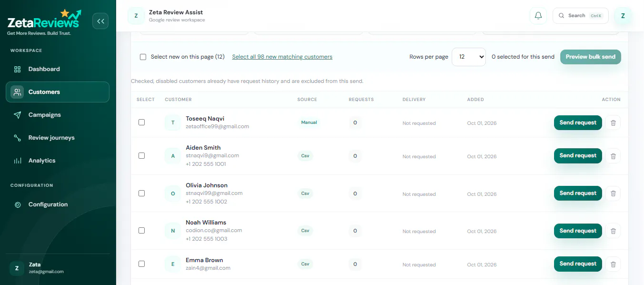Go to Dashboard in the sidebar
644x285 pixels.
pyautogui.click(x=58, y=69)
